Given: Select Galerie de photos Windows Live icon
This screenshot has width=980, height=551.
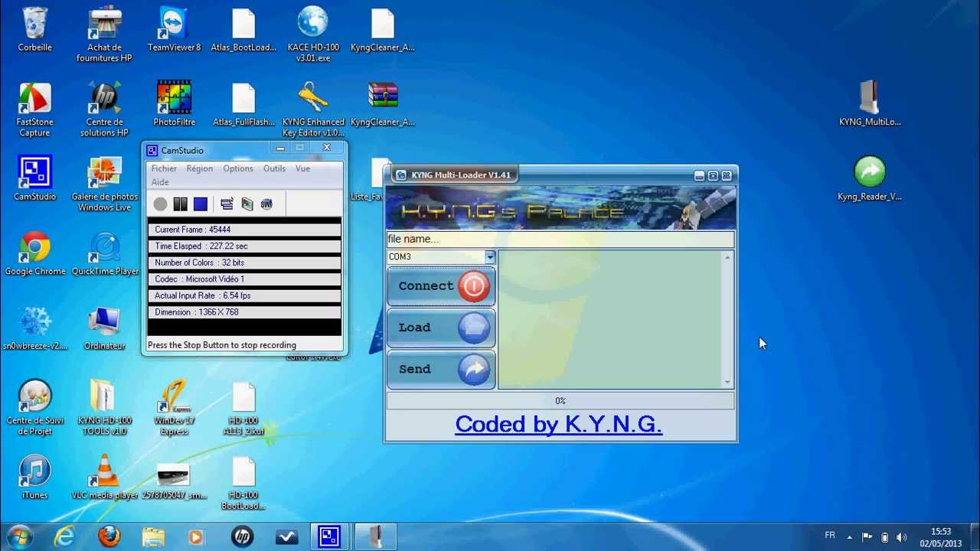Looking at the screenshot, I should tap(104, 184).
